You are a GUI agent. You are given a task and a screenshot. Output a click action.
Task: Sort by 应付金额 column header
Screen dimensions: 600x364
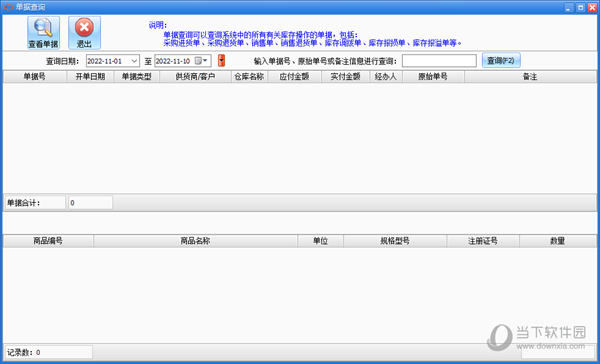(x=294, y=77)
